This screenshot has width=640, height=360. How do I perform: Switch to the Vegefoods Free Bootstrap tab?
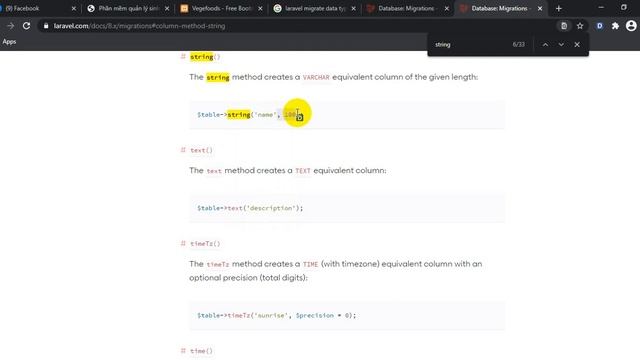point(222,8)
